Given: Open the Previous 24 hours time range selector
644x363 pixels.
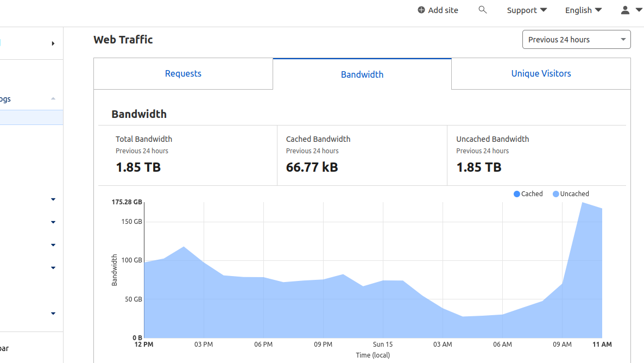Looking at the screenshot, I should [x=576, y=40].
